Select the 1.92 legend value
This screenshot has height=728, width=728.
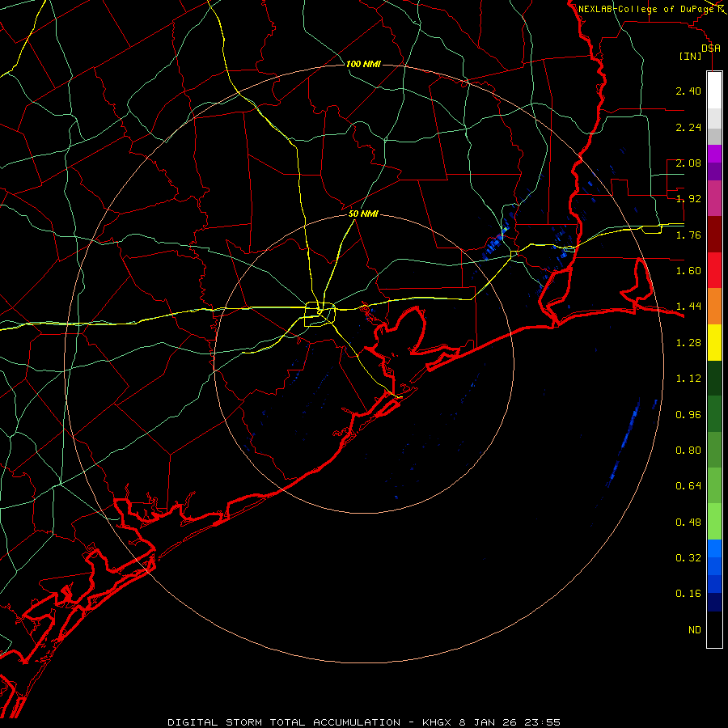pos(688,199)
